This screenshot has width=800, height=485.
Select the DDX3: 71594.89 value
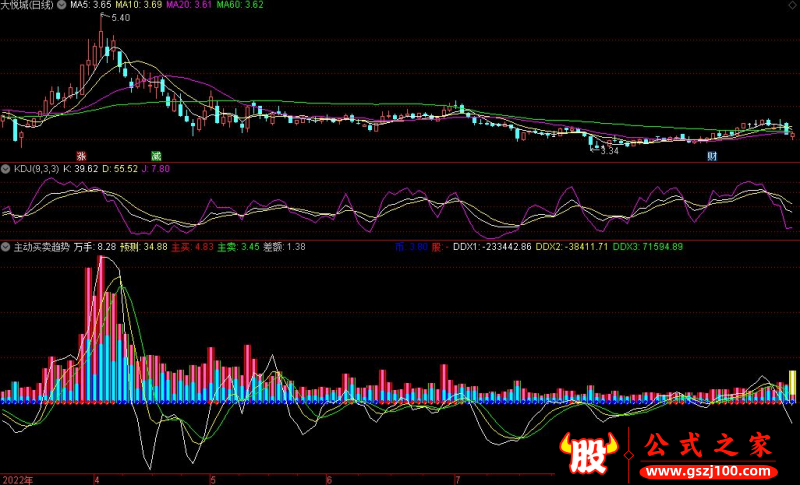pos(647,247)
